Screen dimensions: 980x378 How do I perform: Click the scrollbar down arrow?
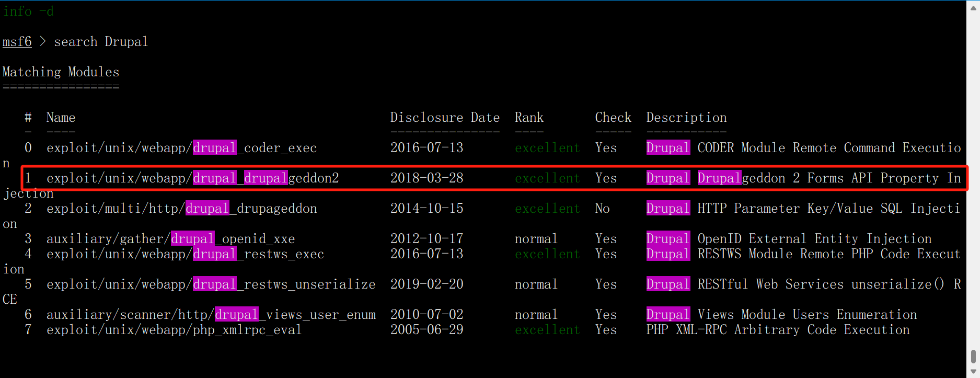(x=973, y=372)
